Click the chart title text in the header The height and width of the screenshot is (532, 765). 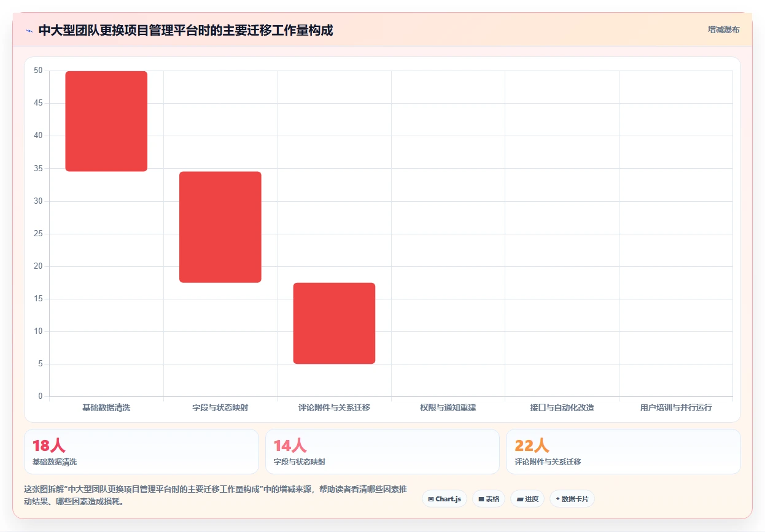[x=185, y=30]
